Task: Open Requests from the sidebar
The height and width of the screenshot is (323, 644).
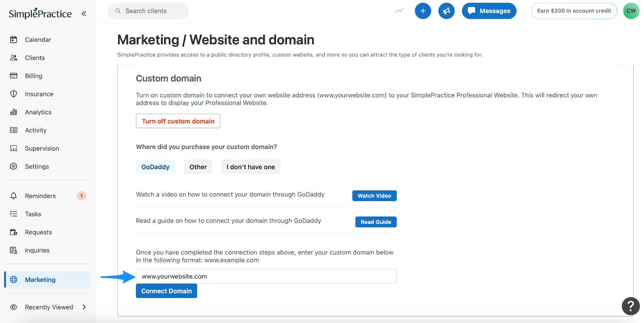Action: pos(38,232)
